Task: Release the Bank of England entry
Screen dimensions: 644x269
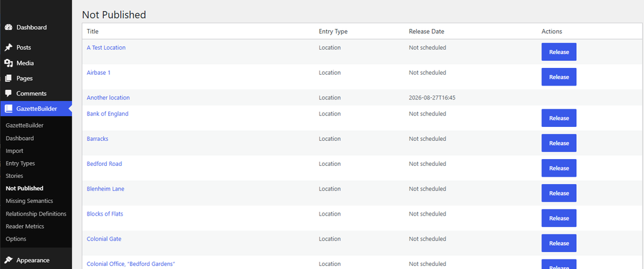Action: [x=558, y=118]
